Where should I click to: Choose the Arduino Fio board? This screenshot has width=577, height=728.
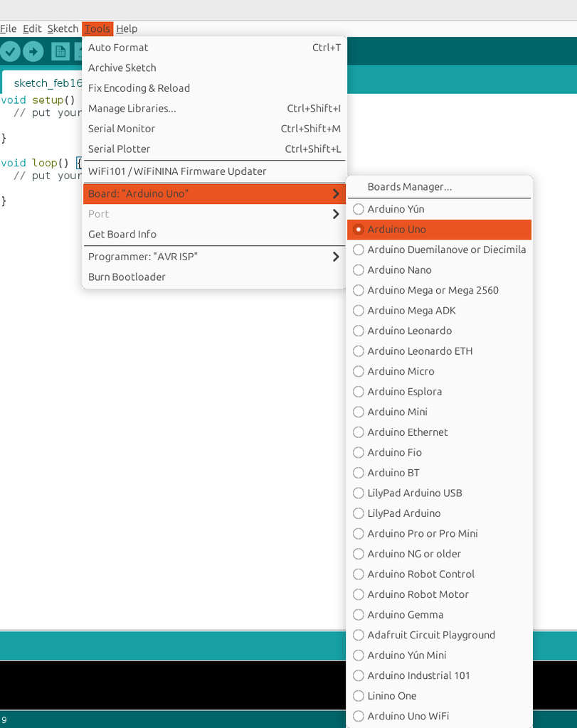[439, 452]
